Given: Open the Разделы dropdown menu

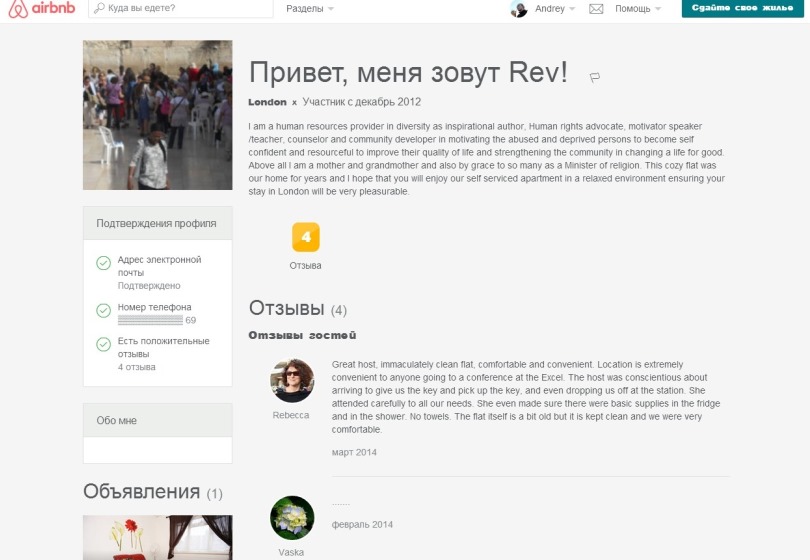Looking at the screenshot, I should [310, 9].
